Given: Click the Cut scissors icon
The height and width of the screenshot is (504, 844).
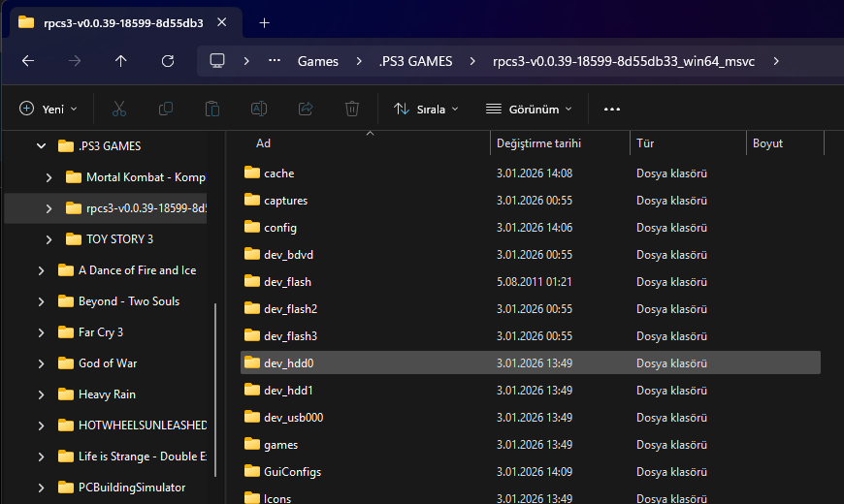Looking at the screenshot, I should coord(119,110).
